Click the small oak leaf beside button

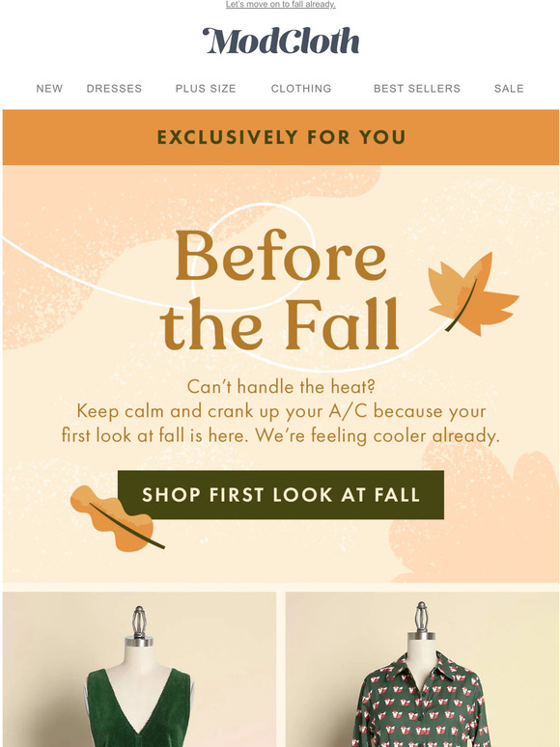click(116, 519)
